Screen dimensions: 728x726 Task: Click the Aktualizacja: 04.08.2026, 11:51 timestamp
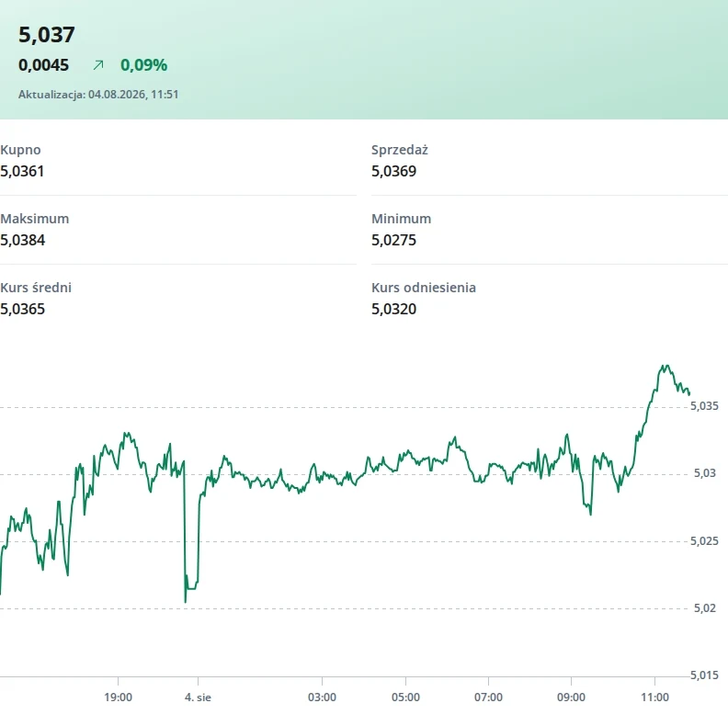click(x=98, y=95)
